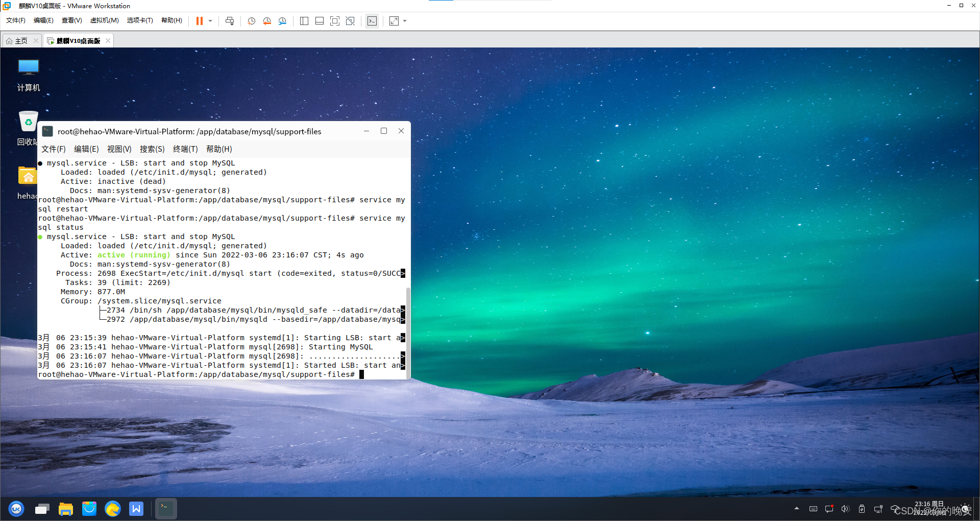Open the power options dropdown arrow
980x521 pixels.
(210, 21)
